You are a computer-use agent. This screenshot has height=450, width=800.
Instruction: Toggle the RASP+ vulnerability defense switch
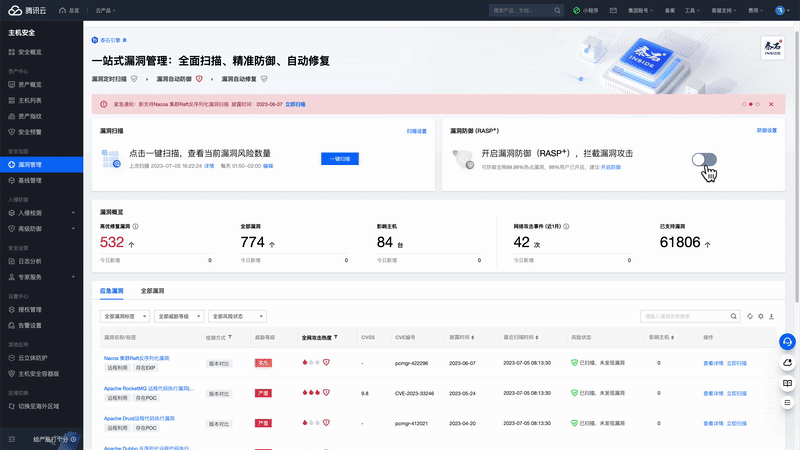pyautogui.click(x=704, y=160)
